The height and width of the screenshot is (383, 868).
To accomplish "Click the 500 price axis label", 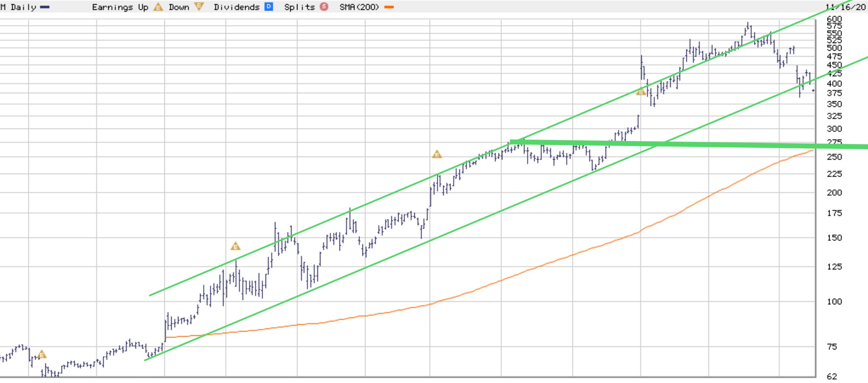I will point(834,48).
